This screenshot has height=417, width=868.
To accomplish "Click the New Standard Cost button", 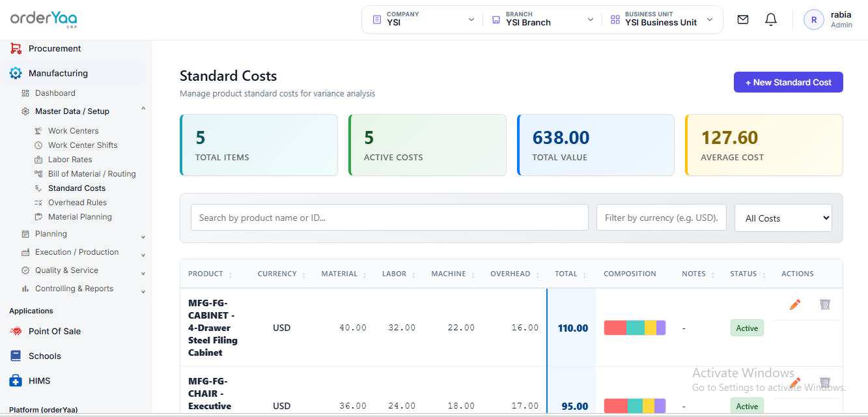I will (x=789, y=82).
